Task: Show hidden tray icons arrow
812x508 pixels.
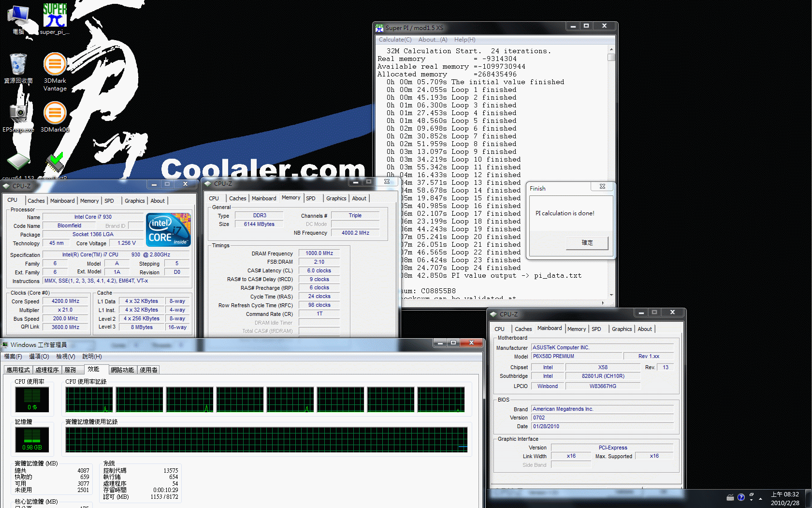Action: pyautogui.click(x=760, y=498)
